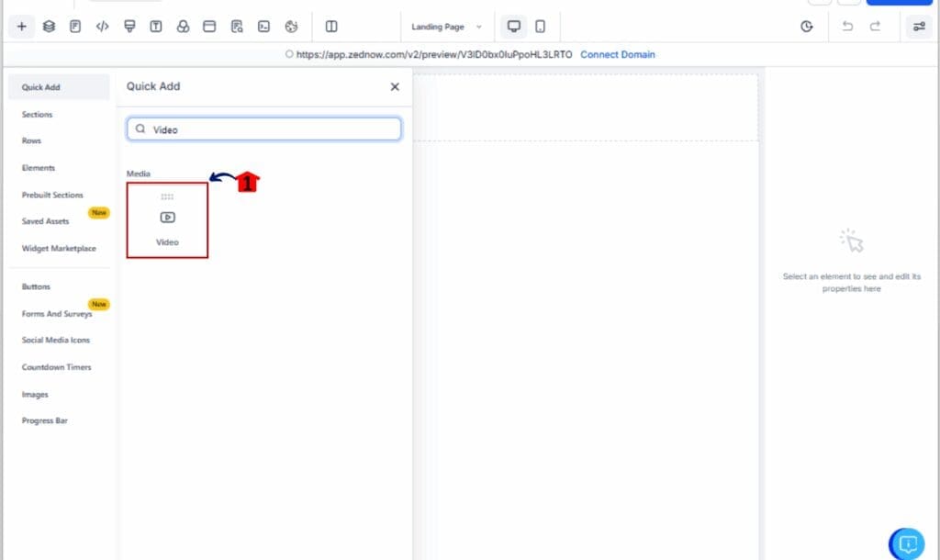Open Widget Marketplace category
The width and height of the screenshot is (940, 560).
59,249
